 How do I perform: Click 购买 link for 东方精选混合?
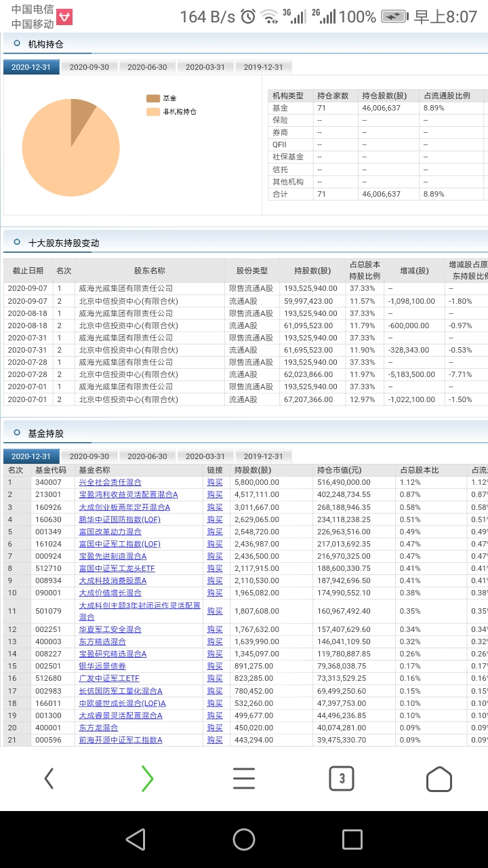click(x=215, y=642)
